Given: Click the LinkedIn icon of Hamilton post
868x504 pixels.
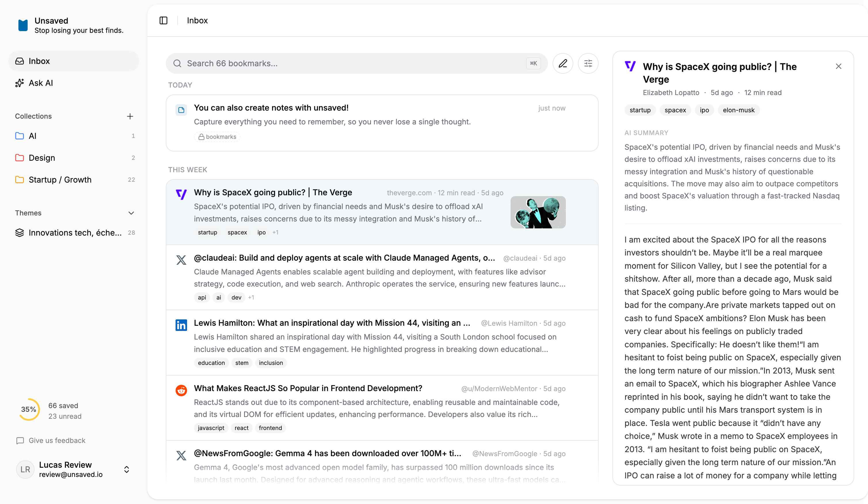Looking at the screenshot, I should 181,325.
